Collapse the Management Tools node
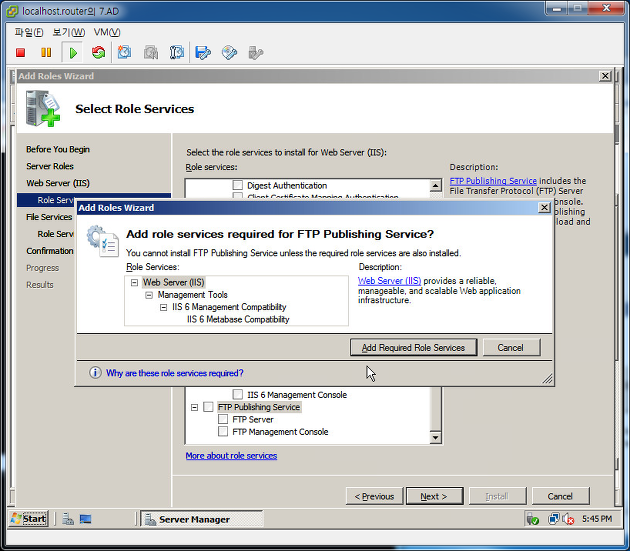The image size is (630, 551). 149,295
